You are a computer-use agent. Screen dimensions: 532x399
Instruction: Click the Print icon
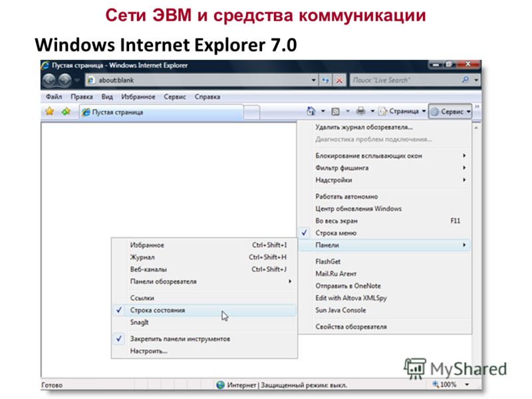[x=360, y=111]
